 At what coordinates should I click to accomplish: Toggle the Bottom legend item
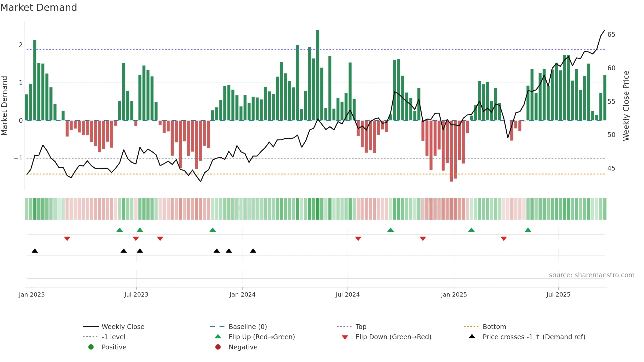point(485,327)
